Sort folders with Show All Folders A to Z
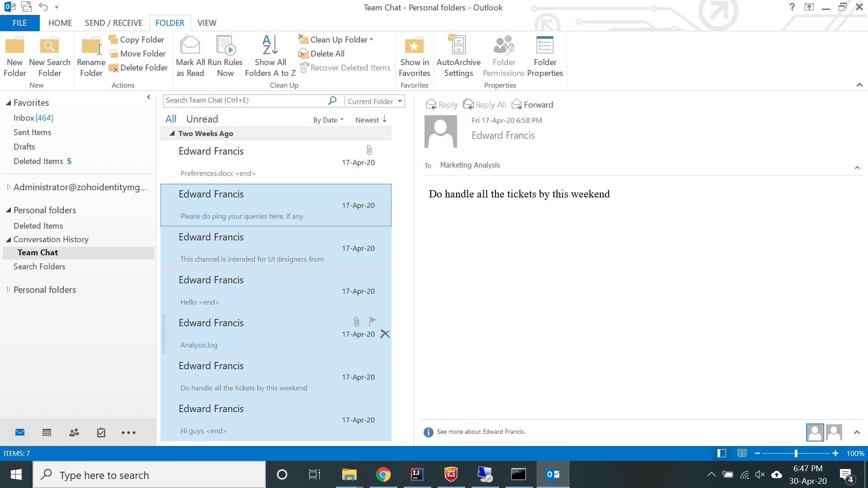Screen dimensions: 868x488 pyautogui.click(x=269, y=56)
